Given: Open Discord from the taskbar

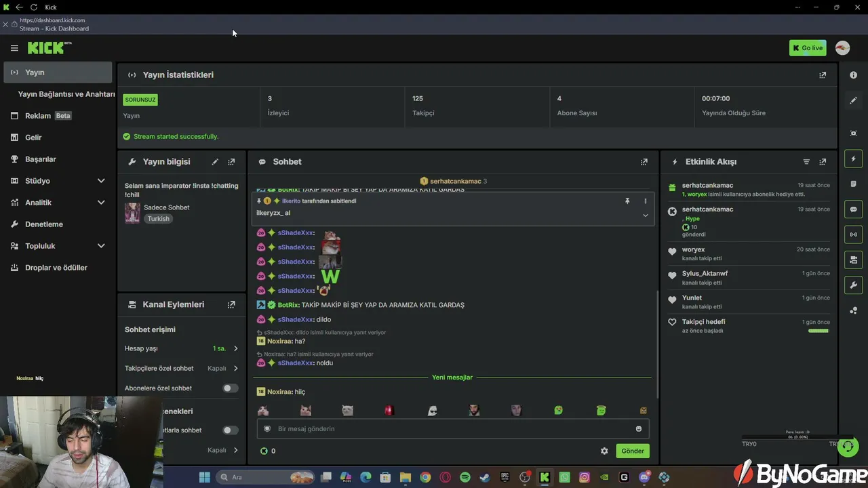Looking at the screenshot, I should point(644,477).
